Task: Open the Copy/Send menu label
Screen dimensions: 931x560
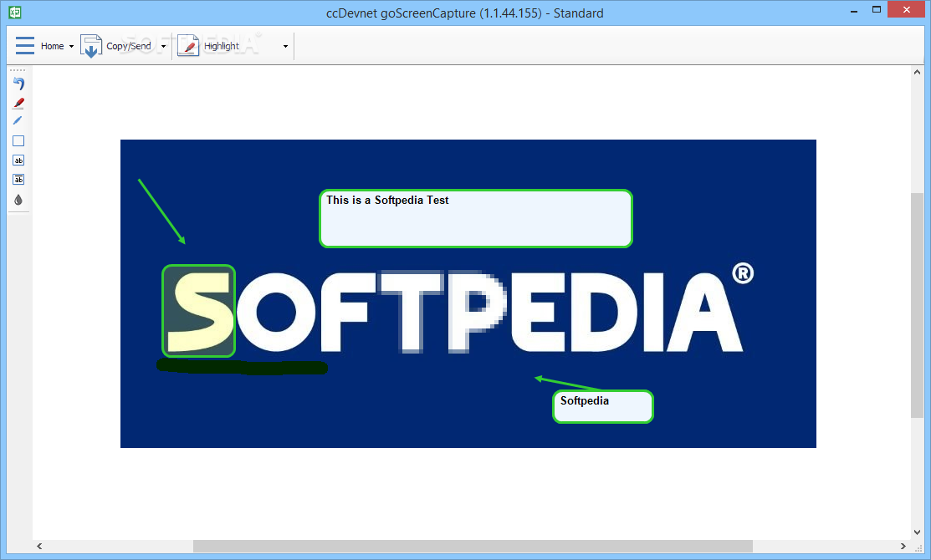Action: coord(129,46)
